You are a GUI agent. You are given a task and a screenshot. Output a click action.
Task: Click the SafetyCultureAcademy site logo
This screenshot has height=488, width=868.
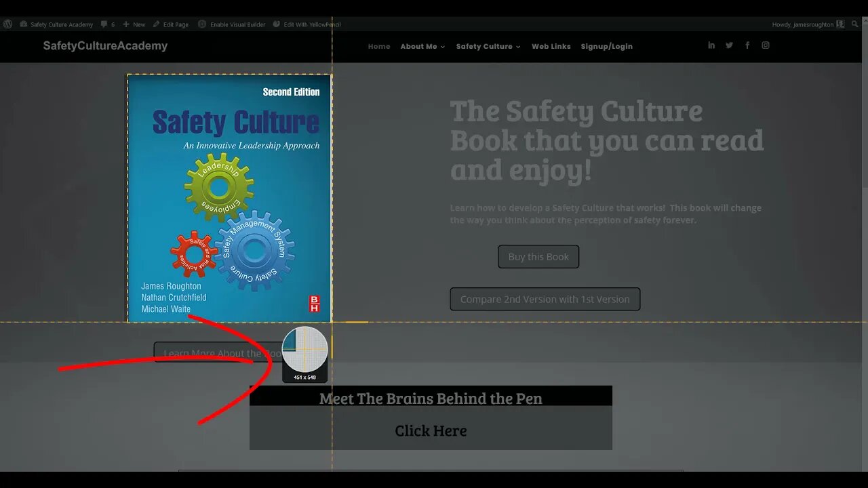[x=105, y=46]
